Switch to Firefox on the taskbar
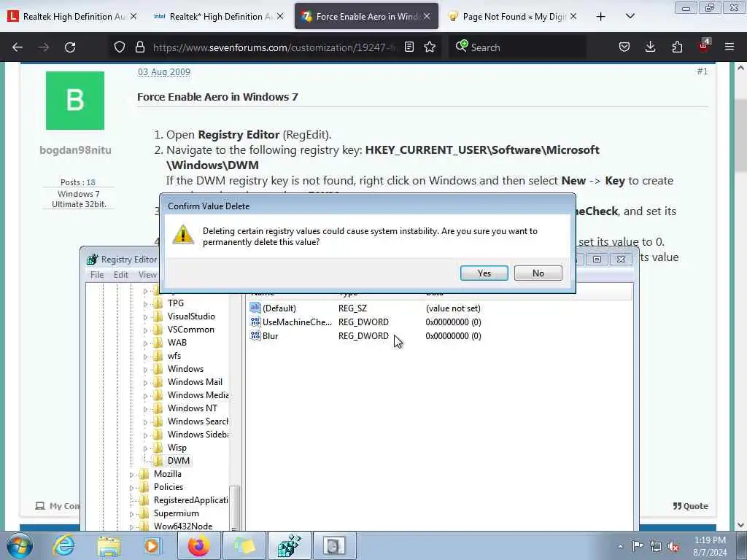 click(198, 545)
